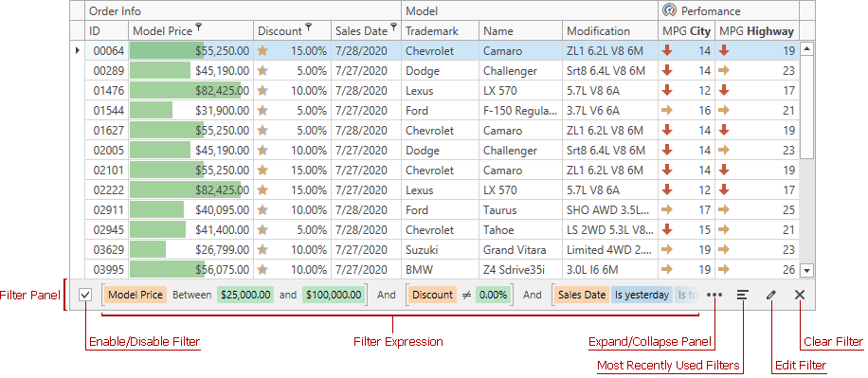
Task: Click the 0.00% filter value
Action: [493, 295]
